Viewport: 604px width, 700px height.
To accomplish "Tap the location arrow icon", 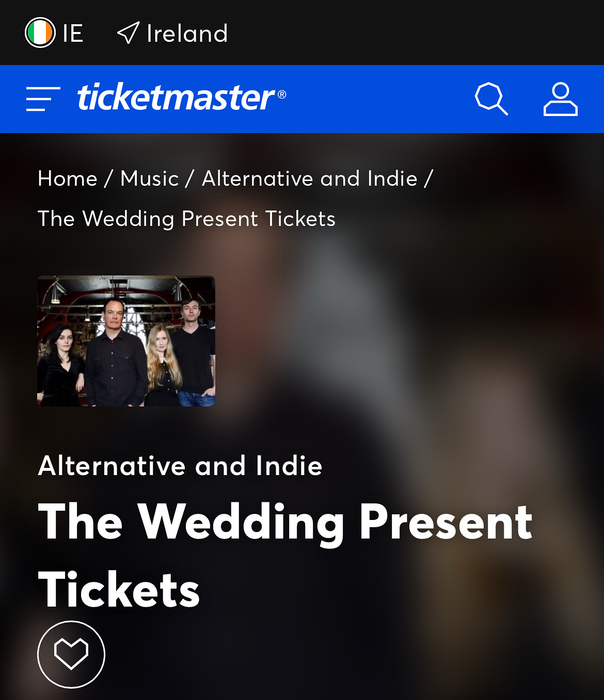I will click(128, 33).
